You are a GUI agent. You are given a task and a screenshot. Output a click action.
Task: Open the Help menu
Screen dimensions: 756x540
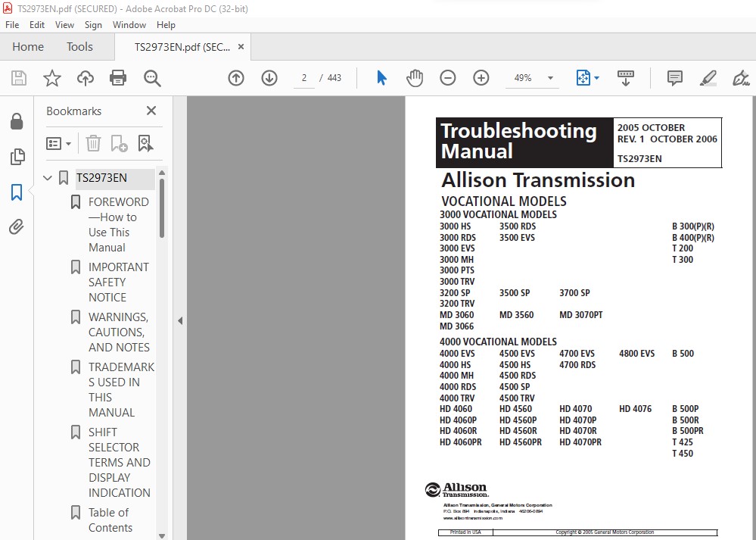(x=166, y=24)
